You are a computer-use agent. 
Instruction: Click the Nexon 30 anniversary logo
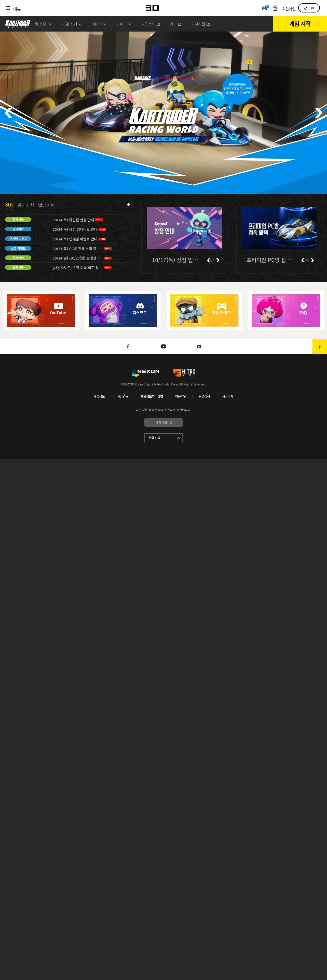click(152, 8)
